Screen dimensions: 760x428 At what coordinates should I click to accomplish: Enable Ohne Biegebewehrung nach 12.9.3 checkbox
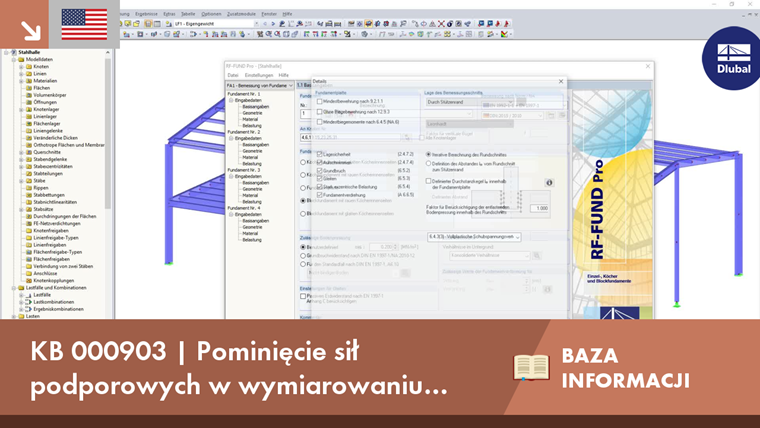click(319, 112)
